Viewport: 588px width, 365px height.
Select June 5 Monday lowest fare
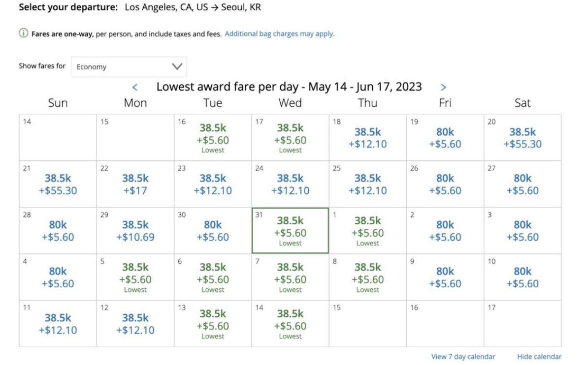click(x=135, y=277)
